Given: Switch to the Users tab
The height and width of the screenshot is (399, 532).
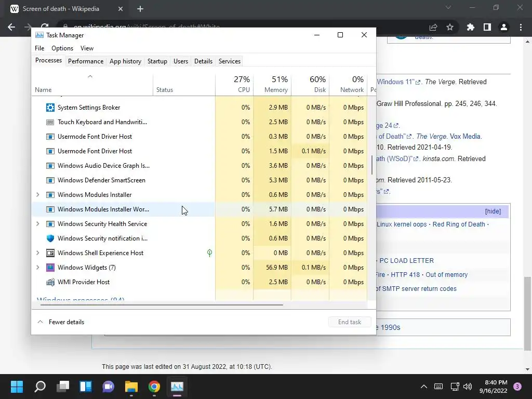Looking at the screenshot, I should [x=180, y=61].
